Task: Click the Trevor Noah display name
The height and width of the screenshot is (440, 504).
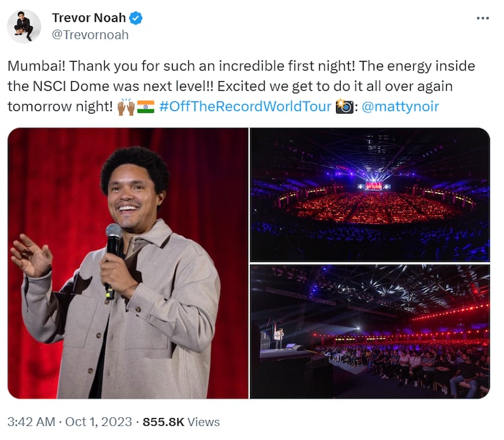Action: (x=88, y=18)
